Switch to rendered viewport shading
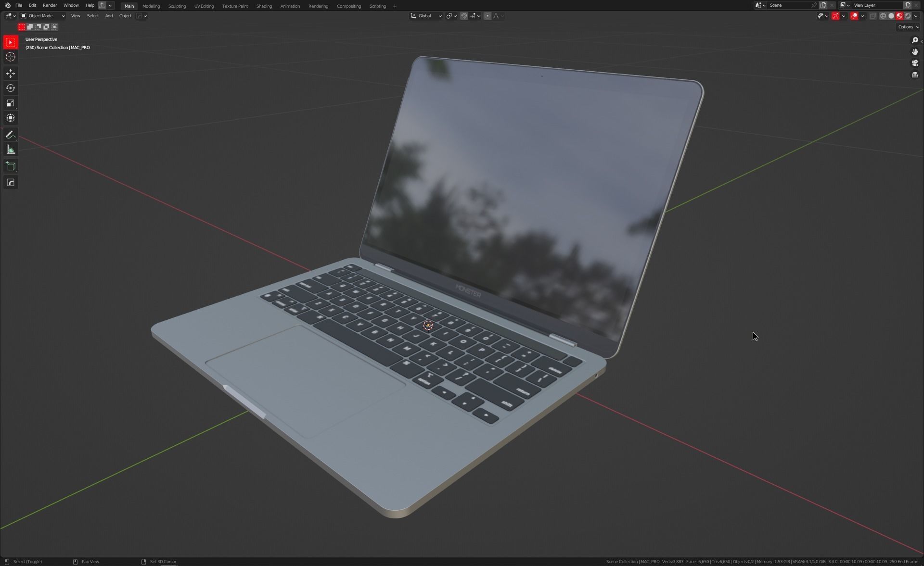The image size is (924, 566). tap(908, 16)
